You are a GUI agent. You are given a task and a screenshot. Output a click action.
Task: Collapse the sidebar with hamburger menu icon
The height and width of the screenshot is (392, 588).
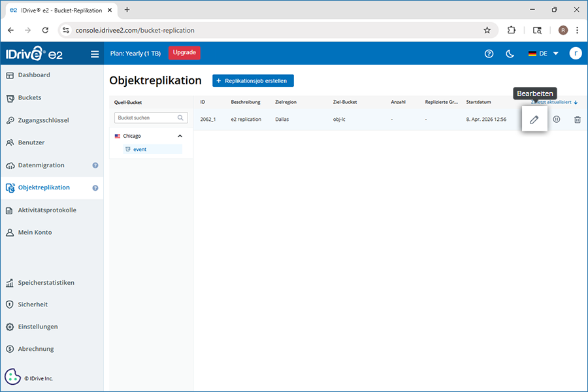(95, 54)
